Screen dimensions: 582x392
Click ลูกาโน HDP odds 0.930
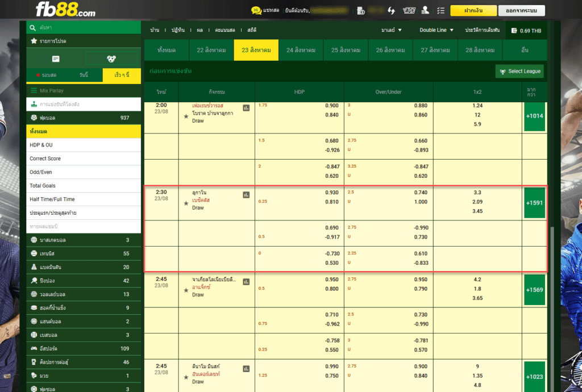[331, 193]
